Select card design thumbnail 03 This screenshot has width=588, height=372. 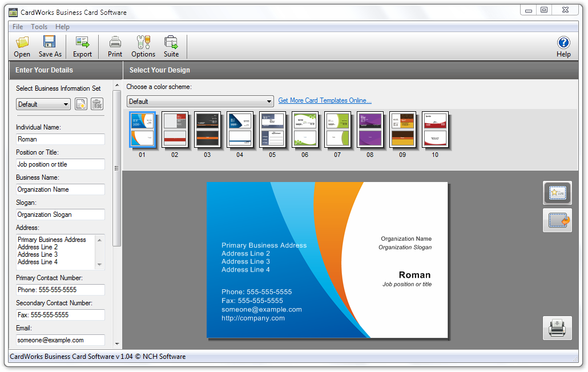(207, 130)
